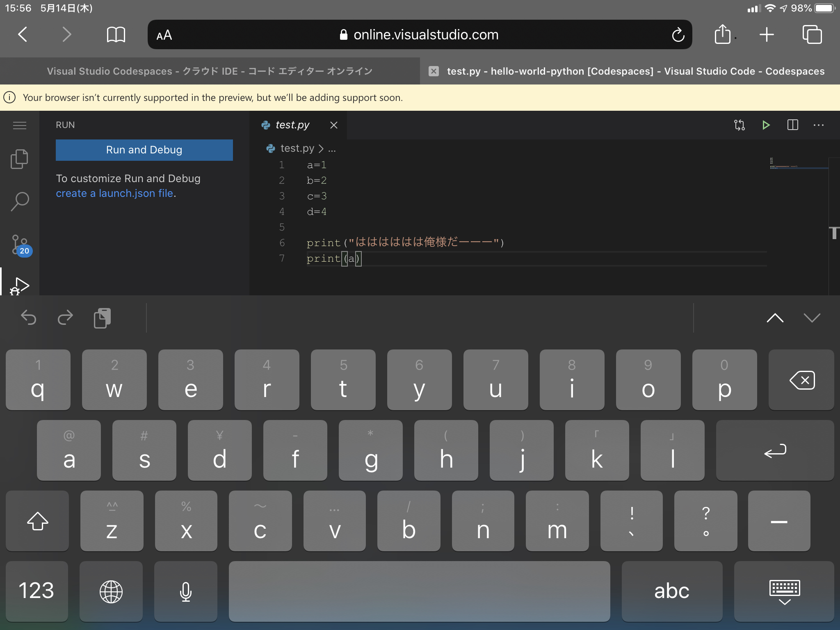
Task: Open the Run and Debug view icon
Action: coord(20,285)
